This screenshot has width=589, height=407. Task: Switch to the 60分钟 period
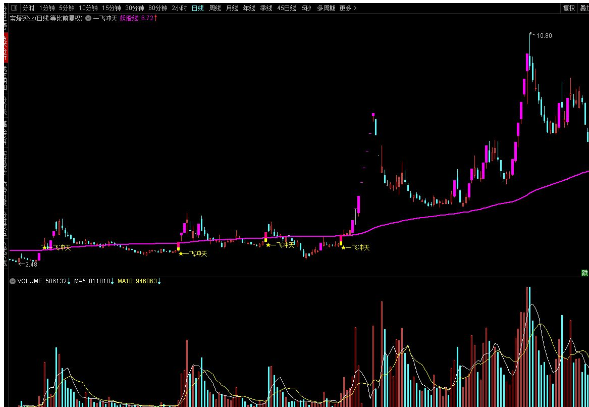point(158,8)
